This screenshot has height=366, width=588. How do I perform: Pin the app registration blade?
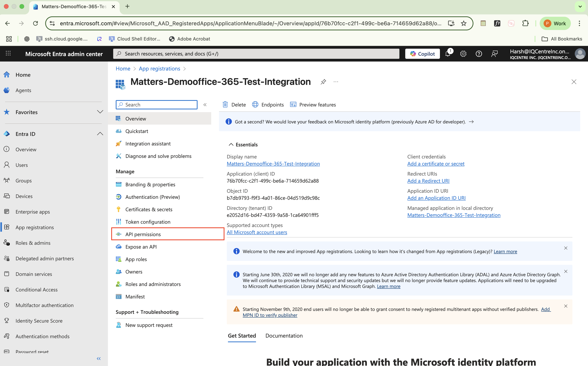pos(323,82)
